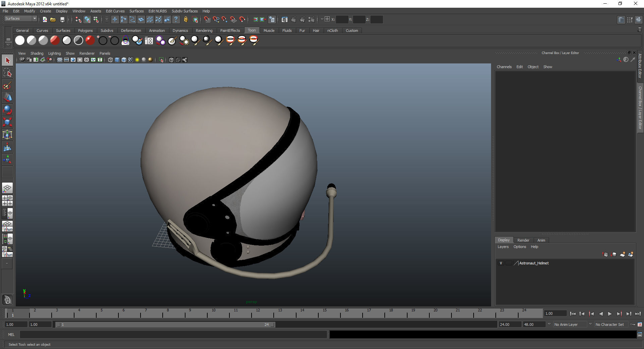This screenshot has height=349, width=644.
Task: Expand No Anim Layer dropdown arrow
Action: coord(549,324)
